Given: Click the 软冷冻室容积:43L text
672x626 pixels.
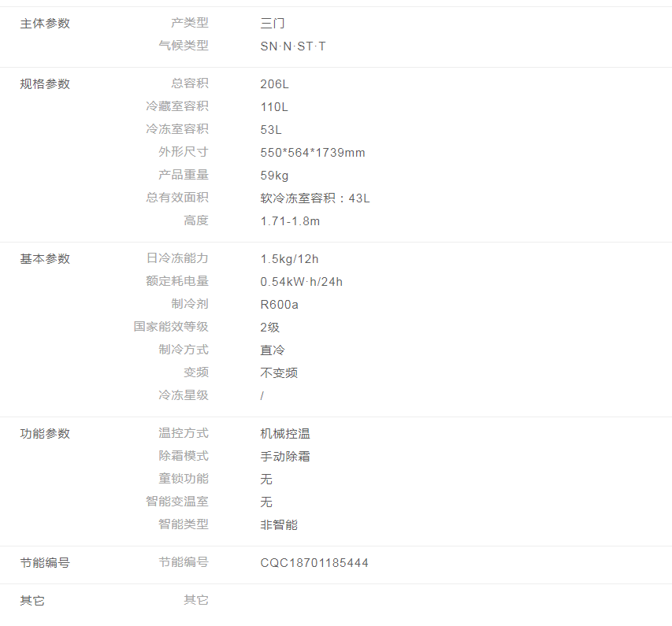Looking at the screenshot, I should pos(315,198).
